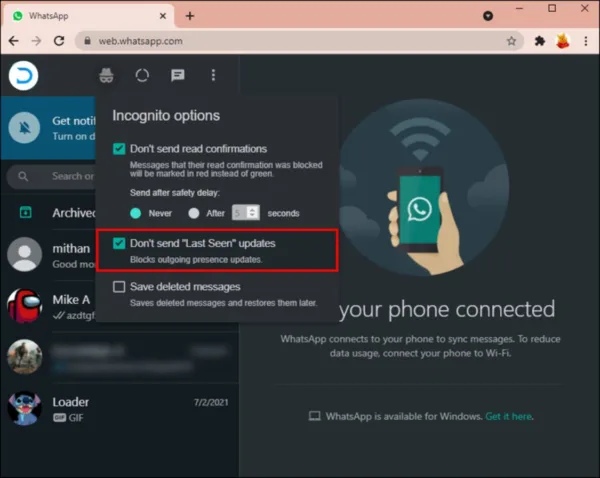Open the Mike A conversation

pos(48,306)
